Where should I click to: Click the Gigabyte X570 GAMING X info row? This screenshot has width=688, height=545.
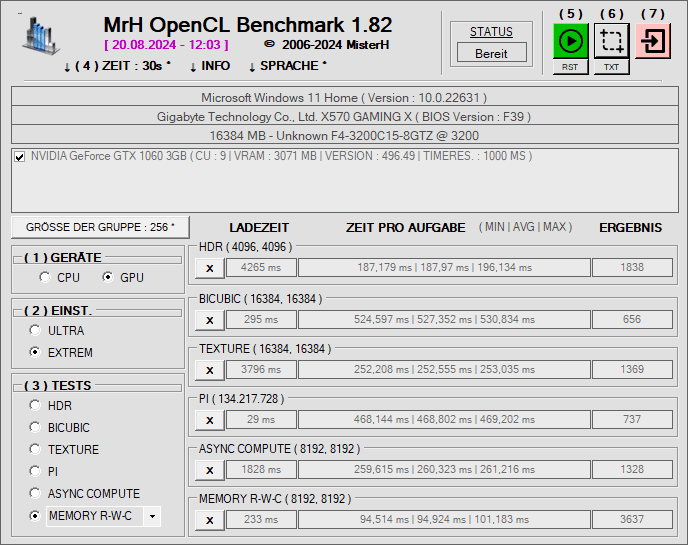[x=345, y=116]
